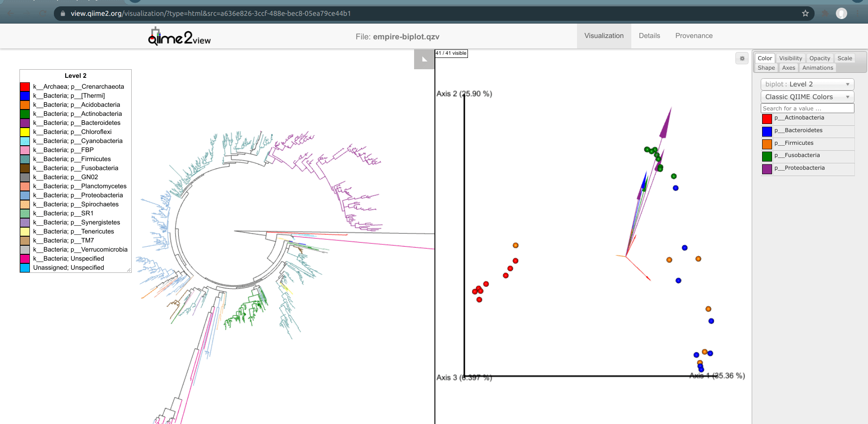Click the lock icon in address bar

pos(63,14)
